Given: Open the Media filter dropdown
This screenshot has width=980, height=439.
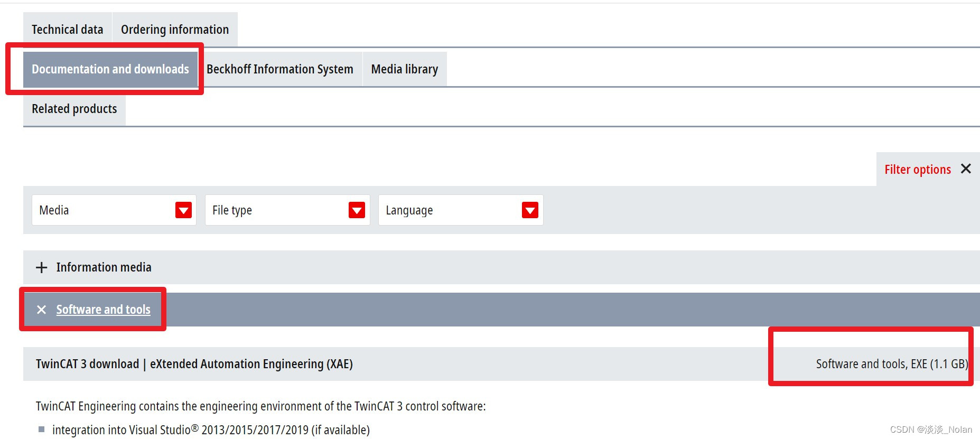Looking at the screenshot, I should (x=106, y=210).
